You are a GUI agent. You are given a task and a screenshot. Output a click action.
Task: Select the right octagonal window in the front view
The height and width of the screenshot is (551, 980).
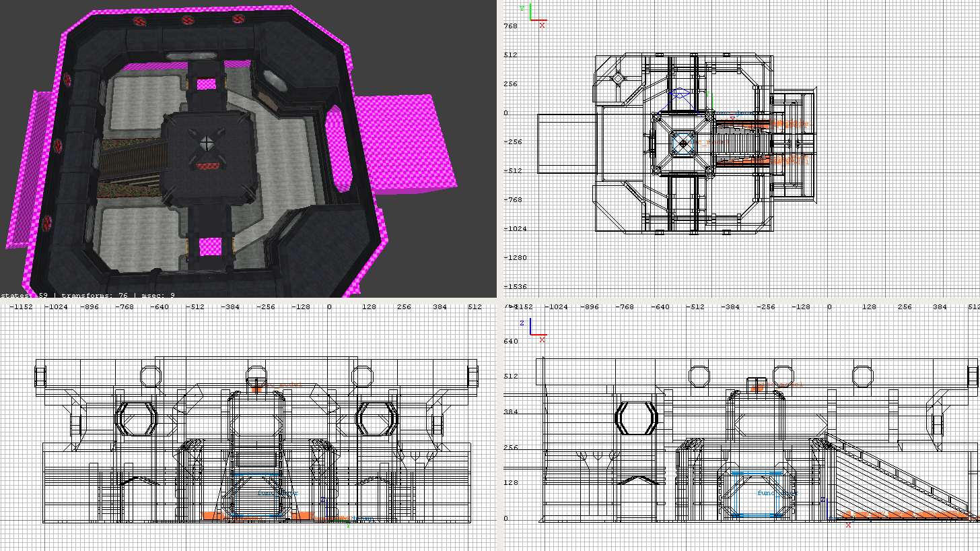[375, 418]
